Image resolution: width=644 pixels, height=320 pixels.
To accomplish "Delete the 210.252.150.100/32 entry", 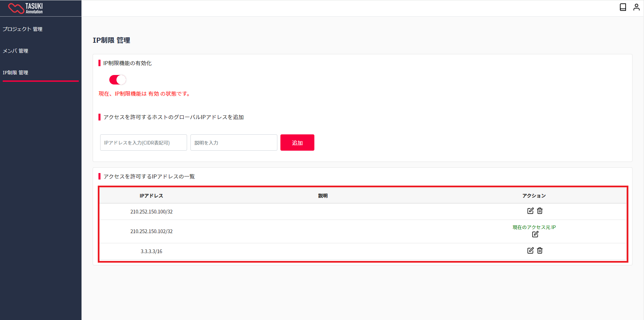I will 540,211.
